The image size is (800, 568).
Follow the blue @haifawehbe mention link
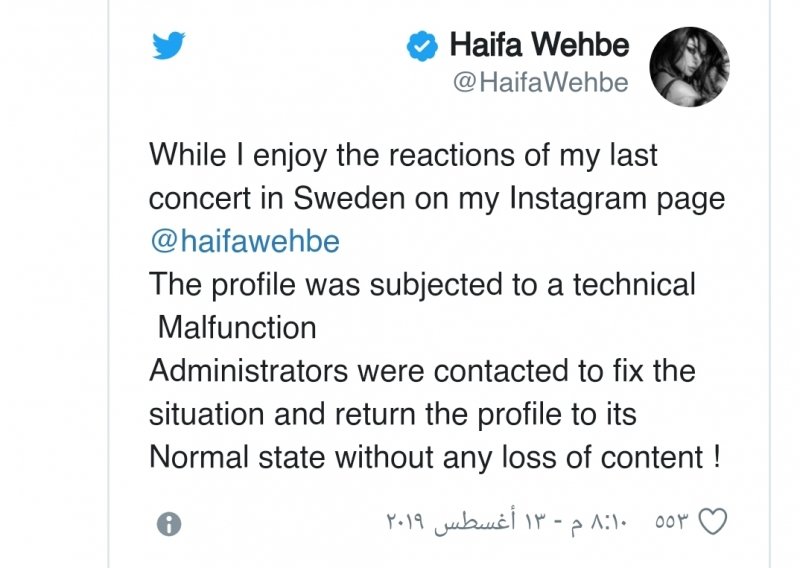pos(244,241)
